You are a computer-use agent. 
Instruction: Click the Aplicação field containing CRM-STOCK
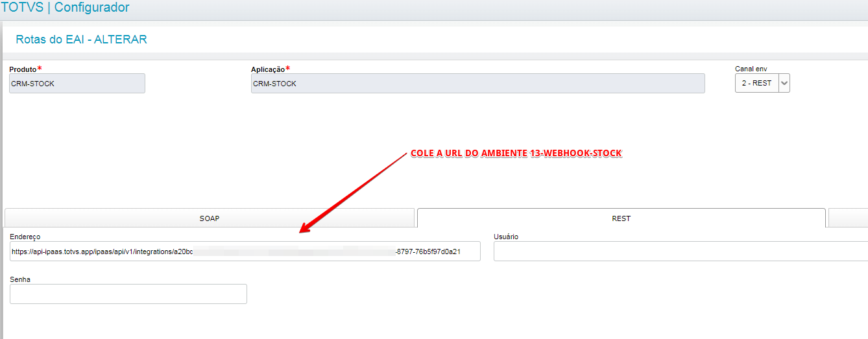(477, 84)
